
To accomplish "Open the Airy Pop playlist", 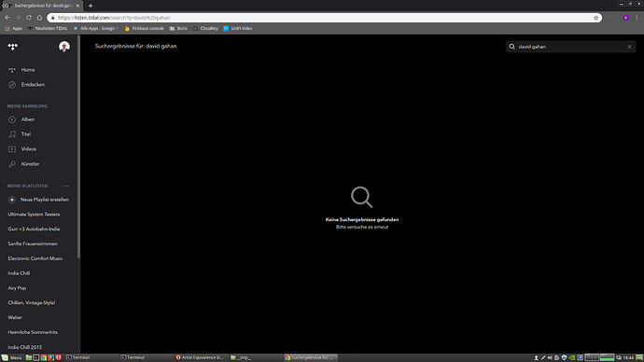I will pyautogui.click(x=17, y=288).
